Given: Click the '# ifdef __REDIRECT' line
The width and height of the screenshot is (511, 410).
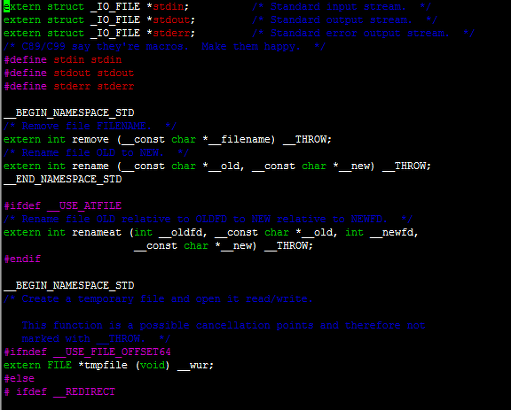Looking at the screenshot, I should (60, 392).
